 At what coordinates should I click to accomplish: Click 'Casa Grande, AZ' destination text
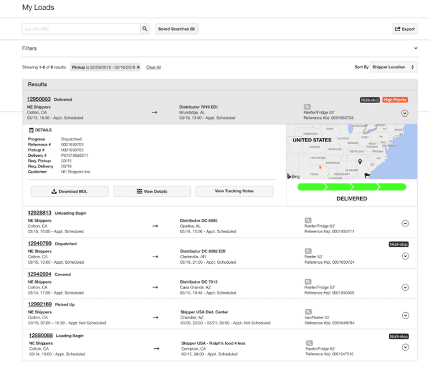[x=194, y=287]
